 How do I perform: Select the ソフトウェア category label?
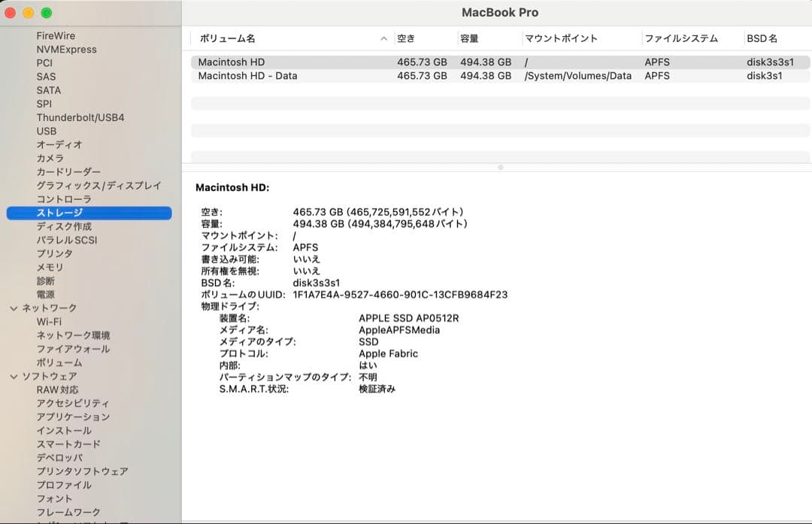(49, 377)
